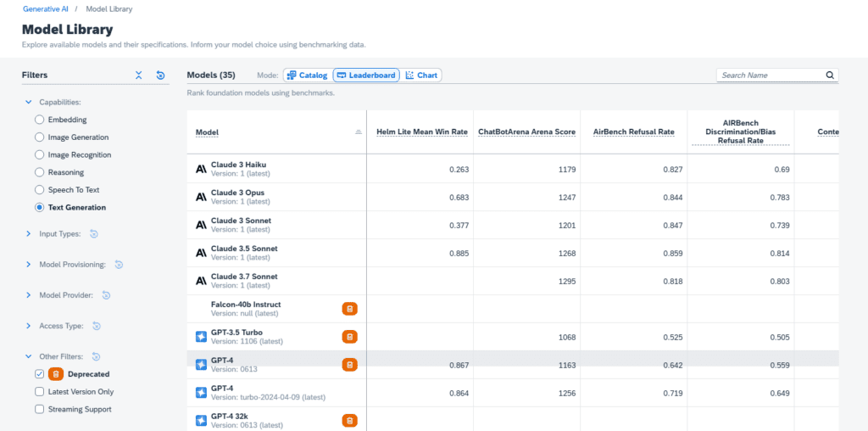Click the search magnifier icon
Screen dimensions: 868x431
click(830, 76)
